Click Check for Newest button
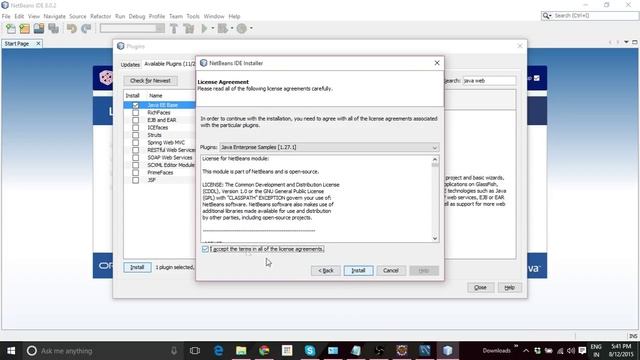 coord(150,81)
